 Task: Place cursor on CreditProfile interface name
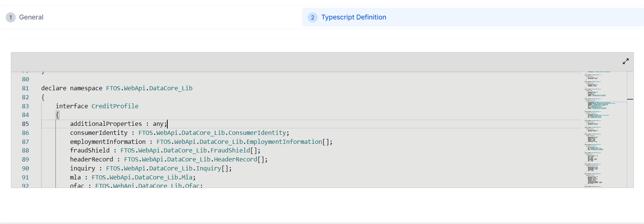115,106
